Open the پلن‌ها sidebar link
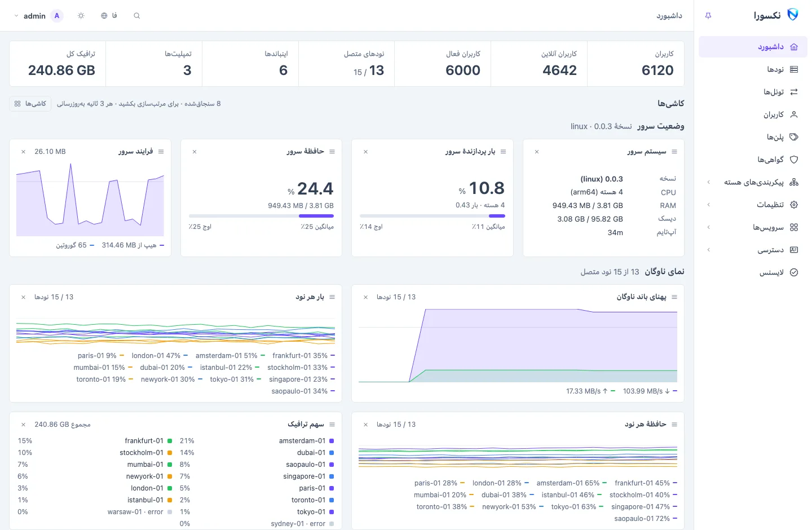The width and height of the screenshot is (812, 530). [x=753, y=137]
